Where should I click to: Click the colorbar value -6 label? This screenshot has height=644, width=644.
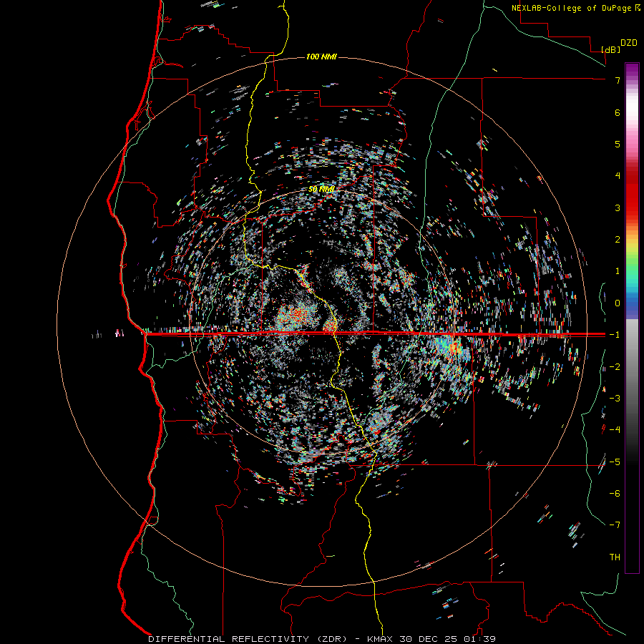pyautogui.click(x=615, y=493)
